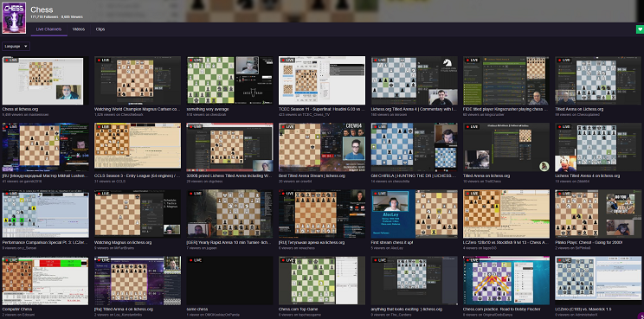Open 'Lichess.org Titled Arena 4 | Commentary' thumbnail

click(414, 80)
